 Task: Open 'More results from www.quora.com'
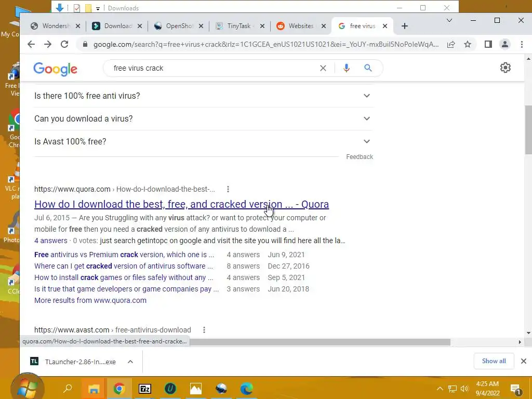tap(90, 301)
